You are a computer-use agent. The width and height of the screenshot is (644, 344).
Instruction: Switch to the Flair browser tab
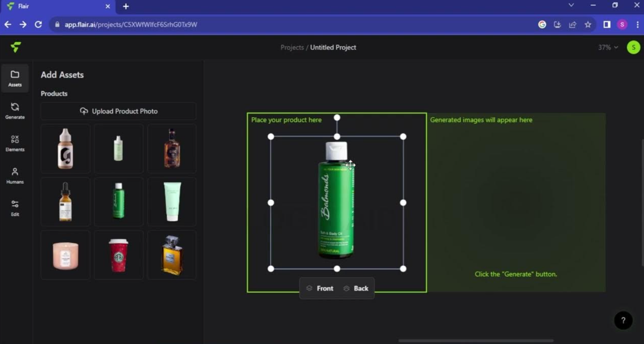57,6
